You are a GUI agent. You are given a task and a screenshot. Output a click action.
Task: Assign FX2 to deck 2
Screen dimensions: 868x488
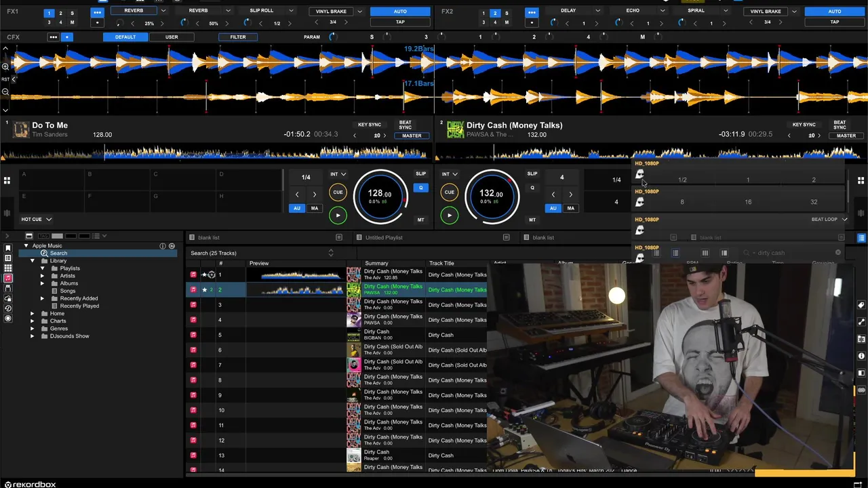(x=495, y=14)
